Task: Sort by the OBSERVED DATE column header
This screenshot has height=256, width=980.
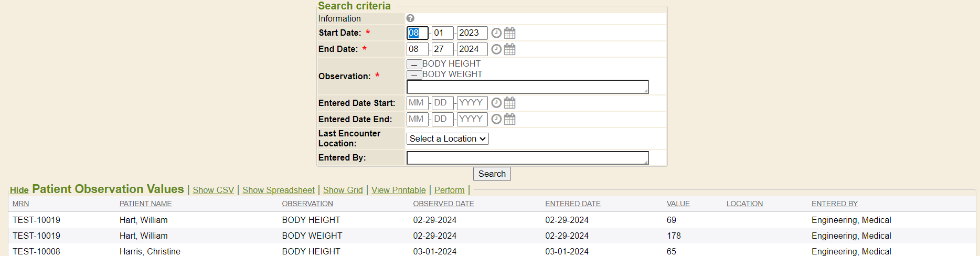Action: (443, 204)
